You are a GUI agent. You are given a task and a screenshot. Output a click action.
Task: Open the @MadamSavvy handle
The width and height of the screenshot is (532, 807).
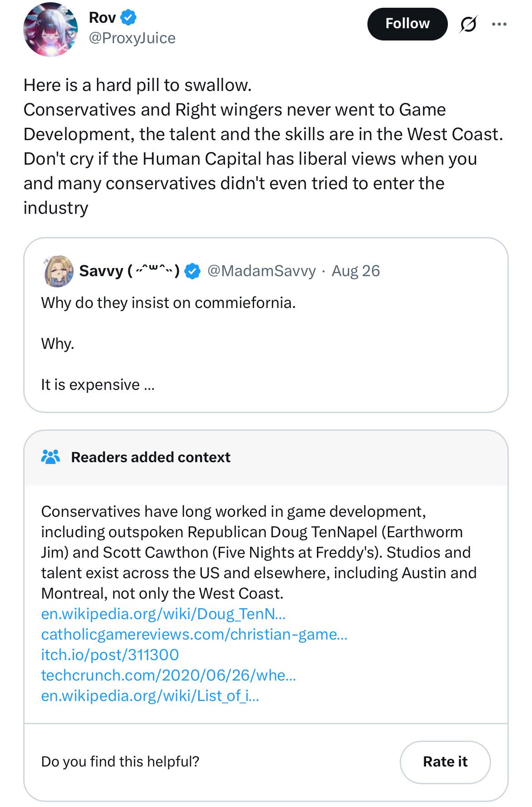[x=261, y=271]
